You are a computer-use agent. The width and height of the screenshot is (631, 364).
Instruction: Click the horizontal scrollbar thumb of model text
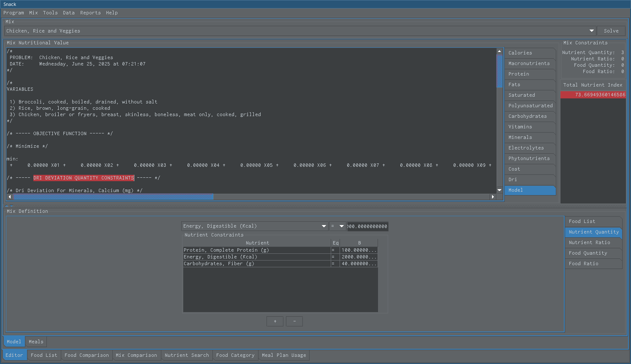113,197
